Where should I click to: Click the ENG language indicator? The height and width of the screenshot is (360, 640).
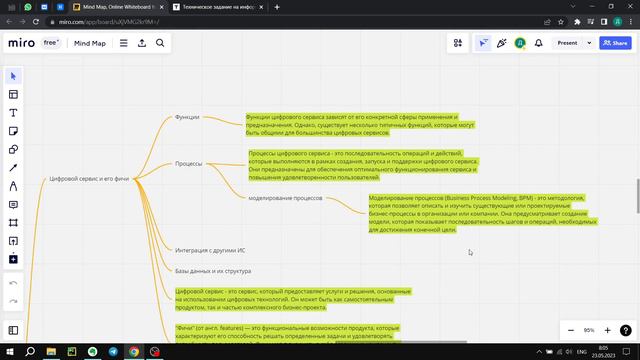pos(582,351)
